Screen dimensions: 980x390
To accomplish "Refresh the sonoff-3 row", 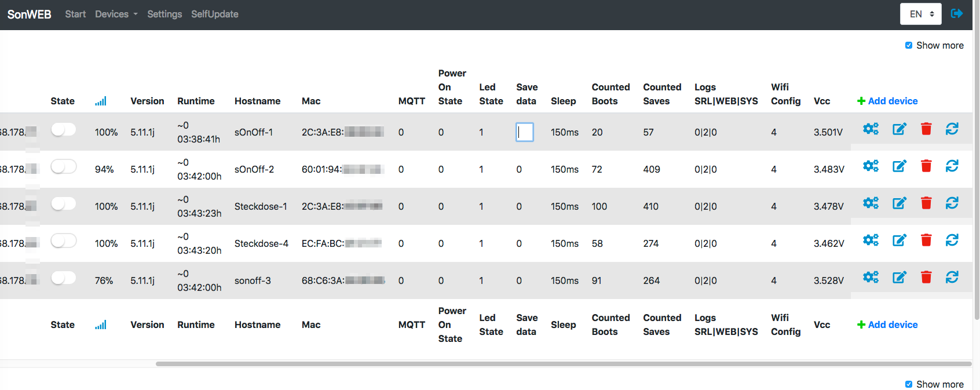I will point(952,277).
